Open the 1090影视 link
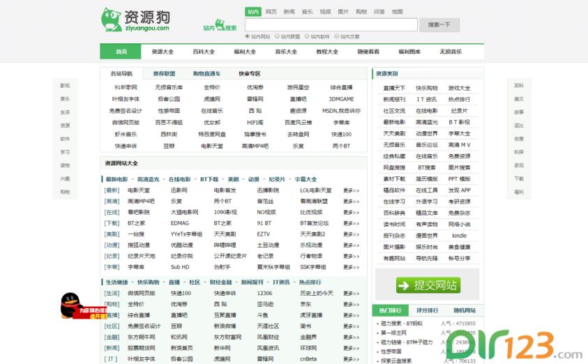Viewport: 588px width, 364px height. (x=225, y=212)
